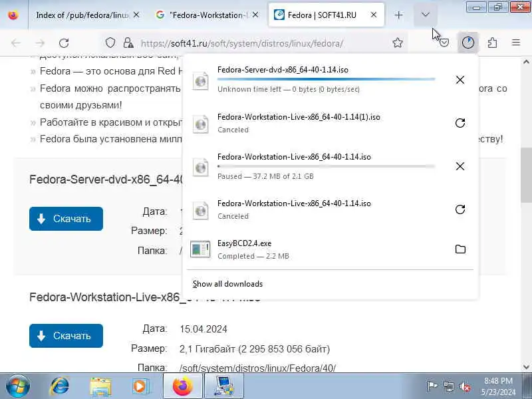Screen dimensions: 532x399
Task: Retry the canceled Fedora-Workstation-Live 1.14.iso download
Action: click(460, 209)
